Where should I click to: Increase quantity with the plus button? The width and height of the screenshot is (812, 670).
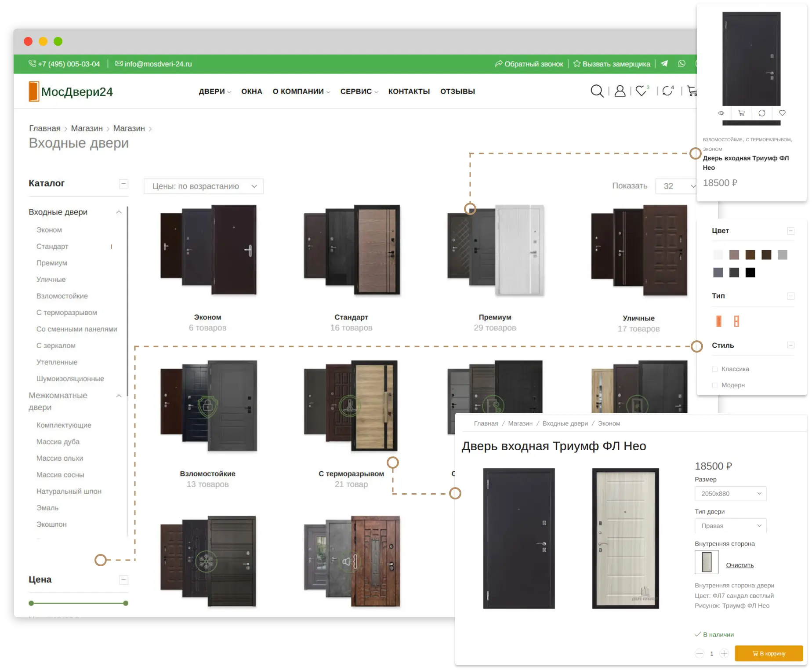pyautogui.click(x=724, y=653)
